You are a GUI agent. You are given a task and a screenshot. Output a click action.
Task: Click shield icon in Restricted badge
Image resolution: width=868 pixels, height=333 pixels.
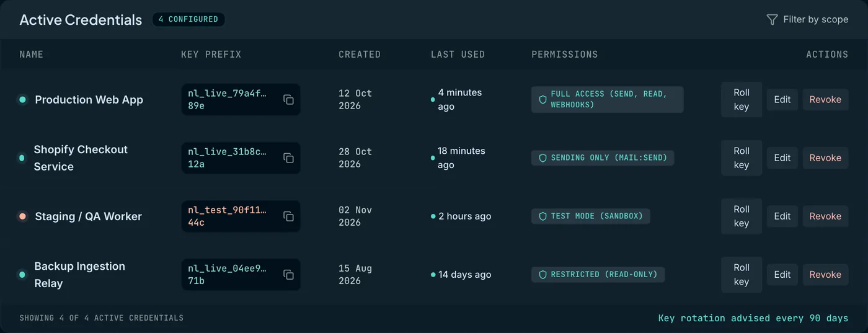542,274
